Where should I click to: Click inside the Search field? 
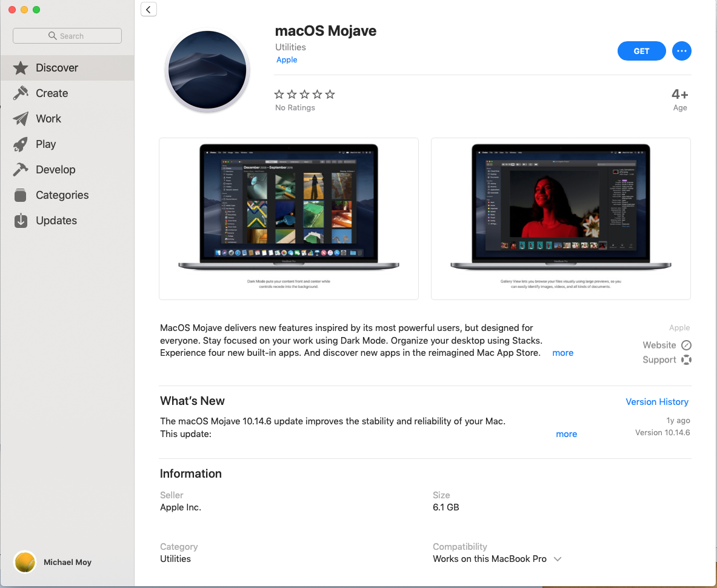[67, 36]
